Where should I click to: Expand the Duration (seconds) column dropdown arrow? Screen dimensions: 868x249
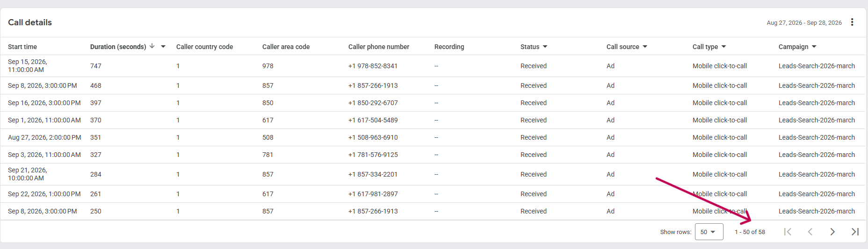pos(163,47)
